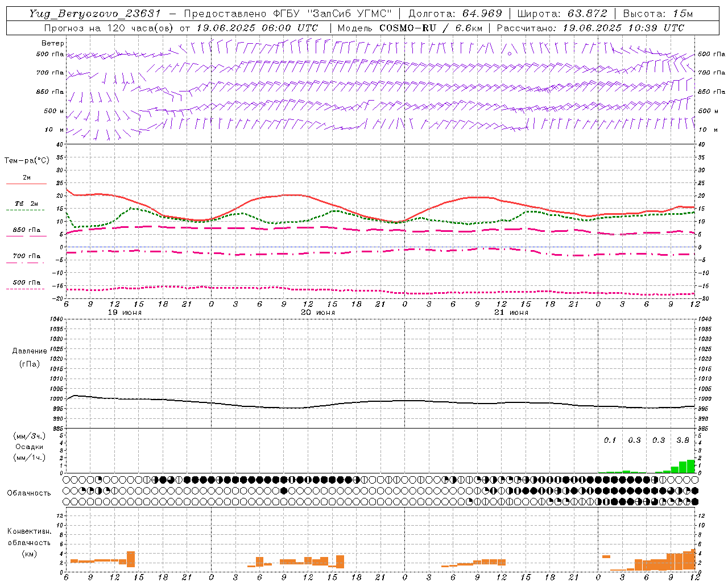728x582 pixels.
Task: Click the 2м red line legend entry
Action: coord(26,180)
